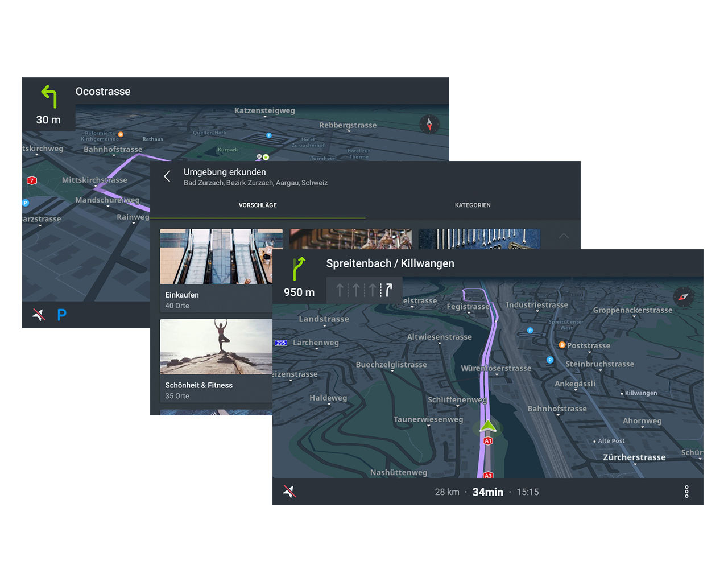Image resolution: width=728 pixels, height=569 pixels.
Task: Switch to the KATEGORIEN tab
Action: point(473,205)
